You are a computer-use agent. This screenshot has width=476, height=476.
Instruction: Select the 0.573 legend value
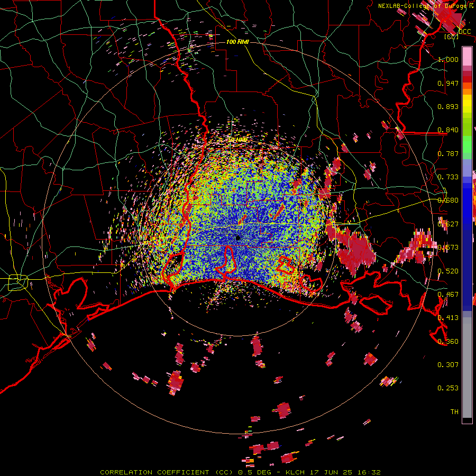pyautogui.click(x=448, y=248)
